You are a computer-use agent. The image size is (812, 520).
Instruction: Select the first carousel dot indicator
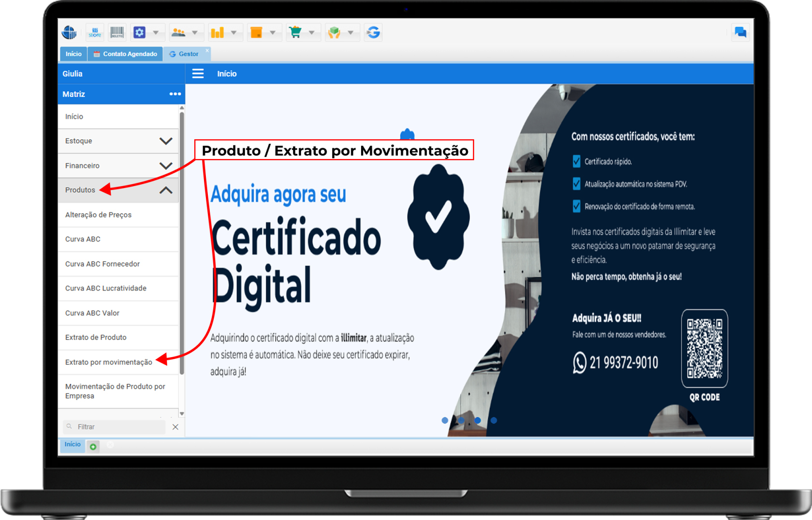(x=445, y=420)
